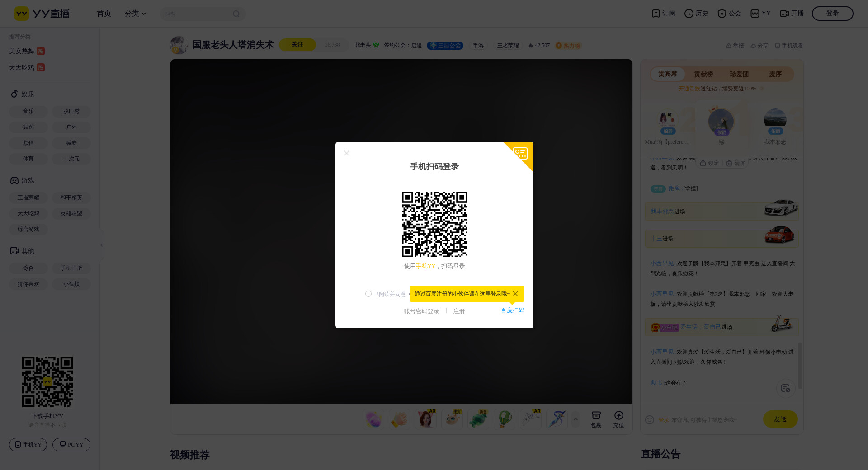Expand the gift list with up arrow
Viewport: 868px width, 470px height.
tap(576, 419)
